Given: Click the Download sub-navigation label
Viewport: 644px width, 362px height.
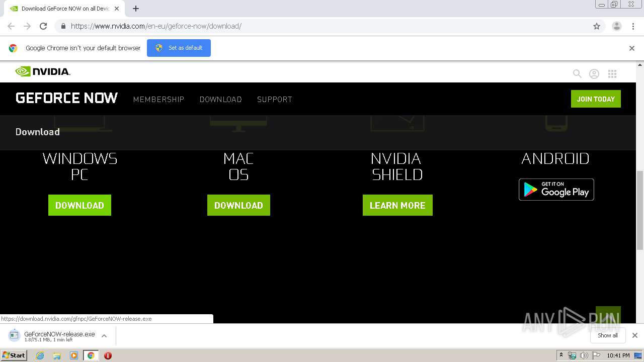Looking at the screenshot, I should click(x=38, y=132).
